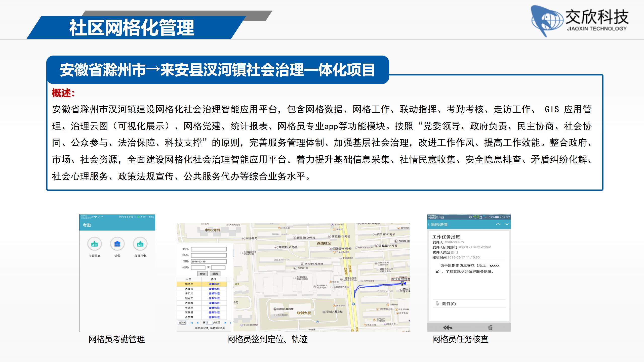View trajectory link for 朱仁义
This screenshot has width=644, height=362.
[214, 294]
